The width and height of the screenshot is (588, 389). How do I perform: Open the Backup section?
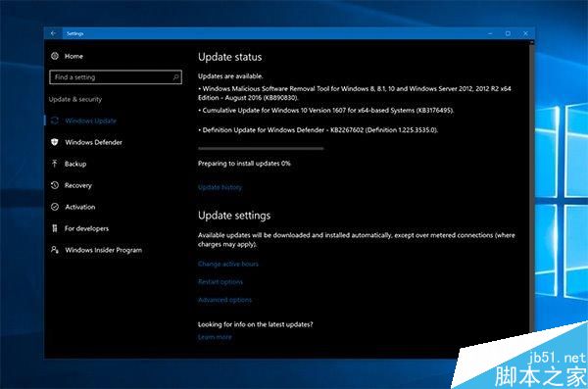pyautogui.click(x=75, y=164)
